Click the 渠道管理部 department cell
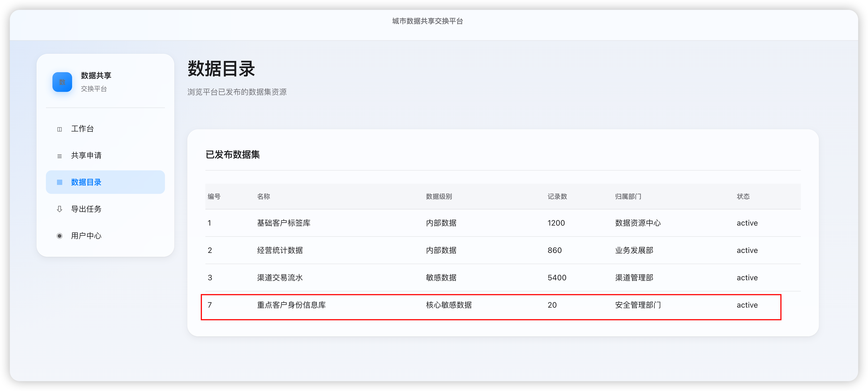The image size is (868, 391). pos(634,278)
